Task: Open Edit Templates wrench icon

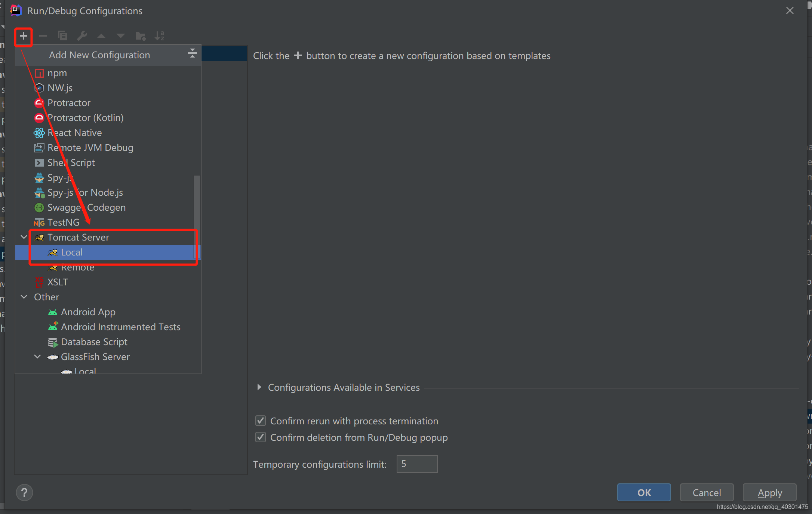Action: click(82, 36)
